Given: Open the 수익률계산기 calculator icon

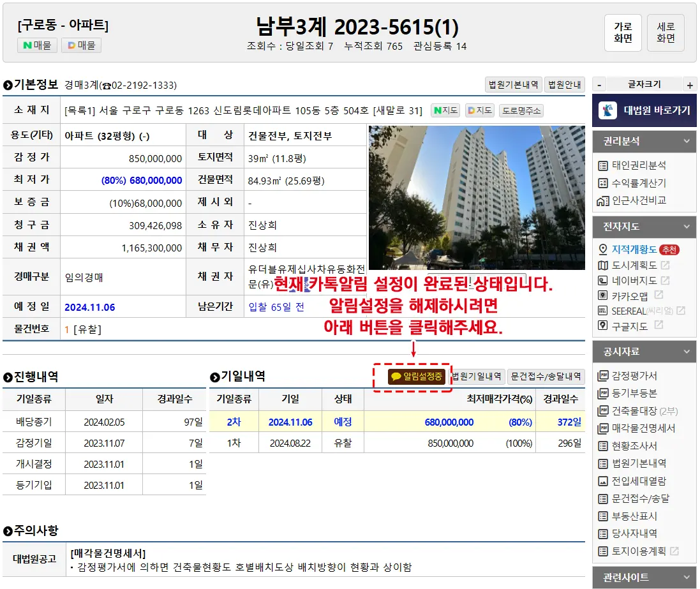Looking at the screenshot, I should 602,183.
